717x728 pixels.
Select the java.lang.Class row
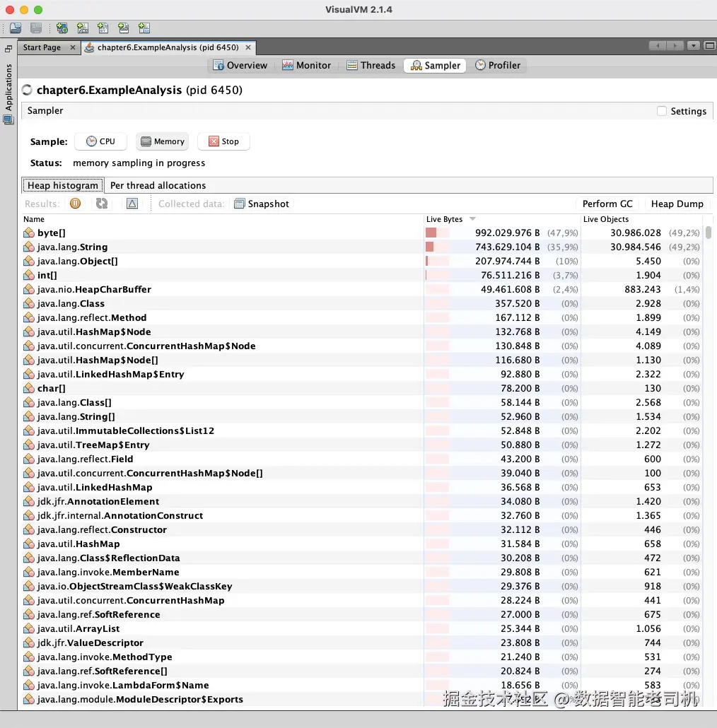coord(362,304)
